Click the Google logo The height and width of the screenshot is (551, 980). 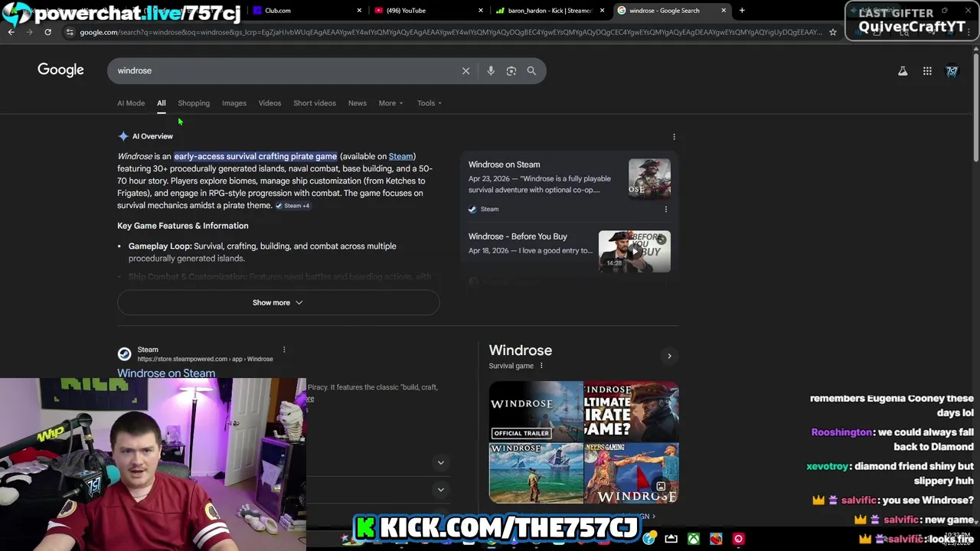tap(60, 70)
